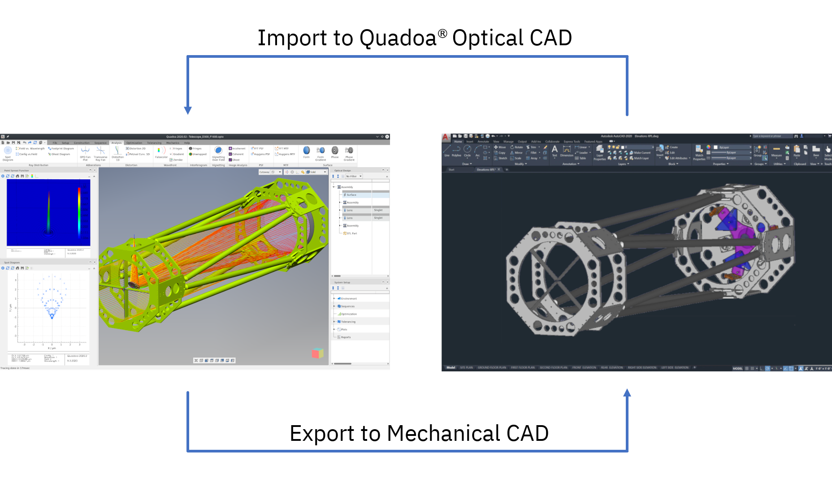
Task: Open AutoCAD Layer Properties
Action: 600,152
